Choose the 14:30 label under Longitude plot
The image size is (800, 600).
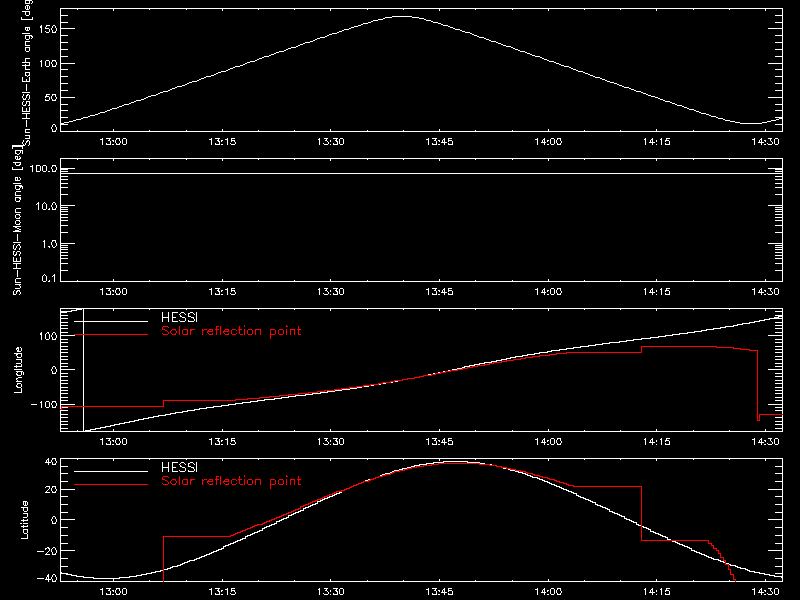[765, 442]
